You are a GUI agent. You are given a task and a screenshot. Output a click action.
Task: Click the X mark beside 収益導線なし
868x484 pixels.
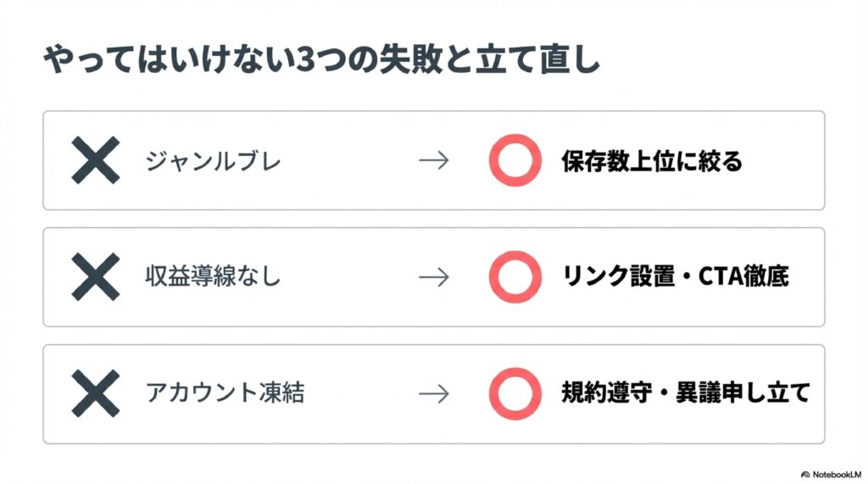[95, 277]
